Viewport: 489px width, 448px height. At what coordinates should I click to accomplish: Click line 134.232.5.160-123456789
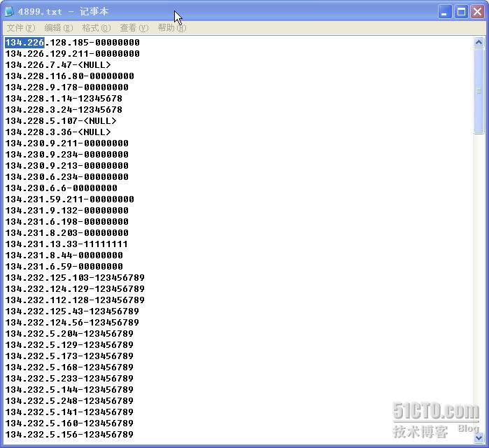tap(69, 423)
